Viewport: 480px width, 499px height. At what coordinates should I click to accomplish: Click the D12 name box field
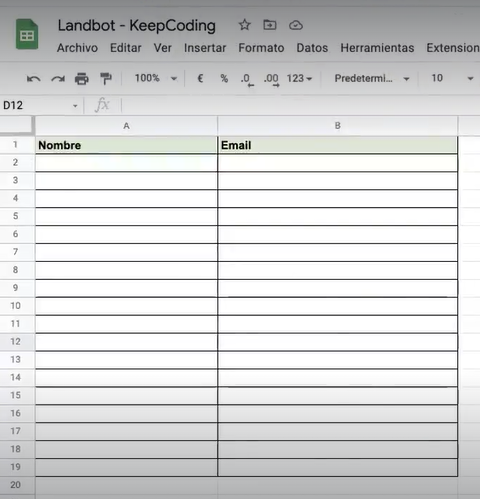point(40,106)
